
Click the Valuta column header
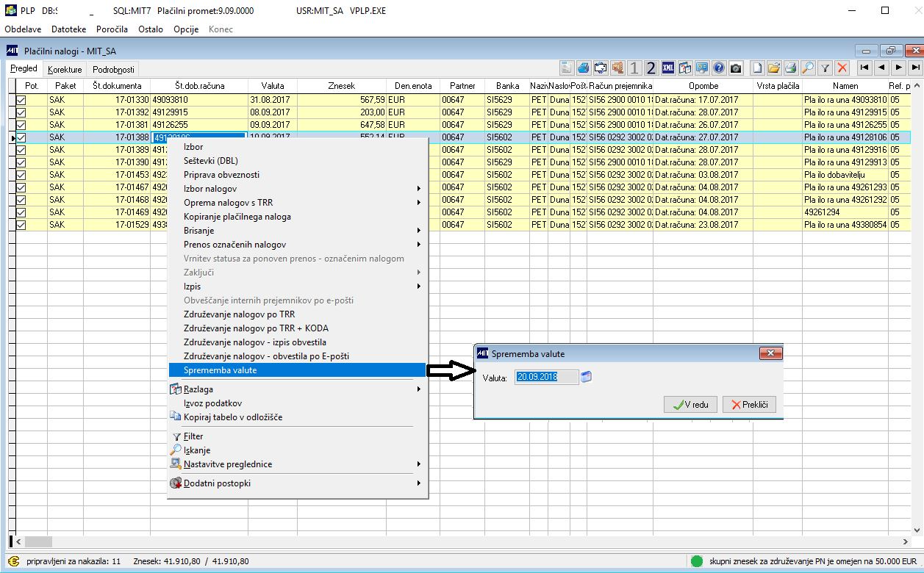pos(273,86)
